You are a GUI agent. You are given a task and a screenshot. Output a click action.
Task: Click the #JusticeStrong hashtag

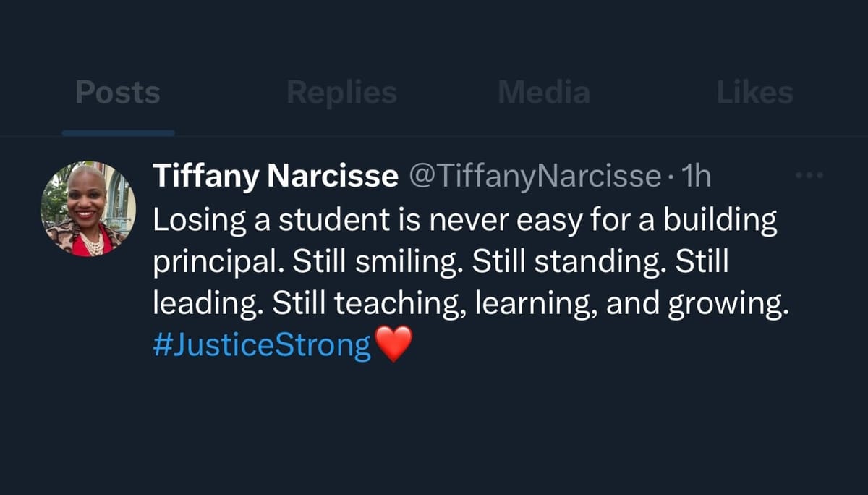click(262, 345)
